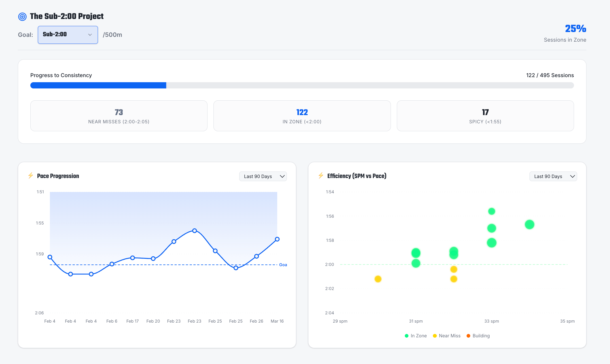Toggle Near Miss series in legend
The image size is (610, 364).
coord(449,336)
